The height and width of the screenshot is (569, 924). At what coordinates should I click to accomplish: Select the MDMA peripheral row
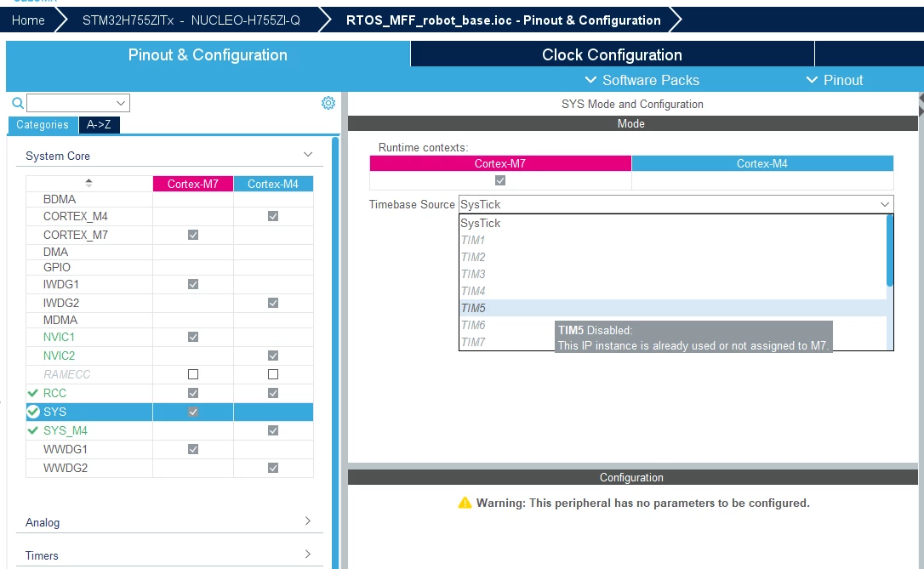pyautogui.click(x=169, y=320)
